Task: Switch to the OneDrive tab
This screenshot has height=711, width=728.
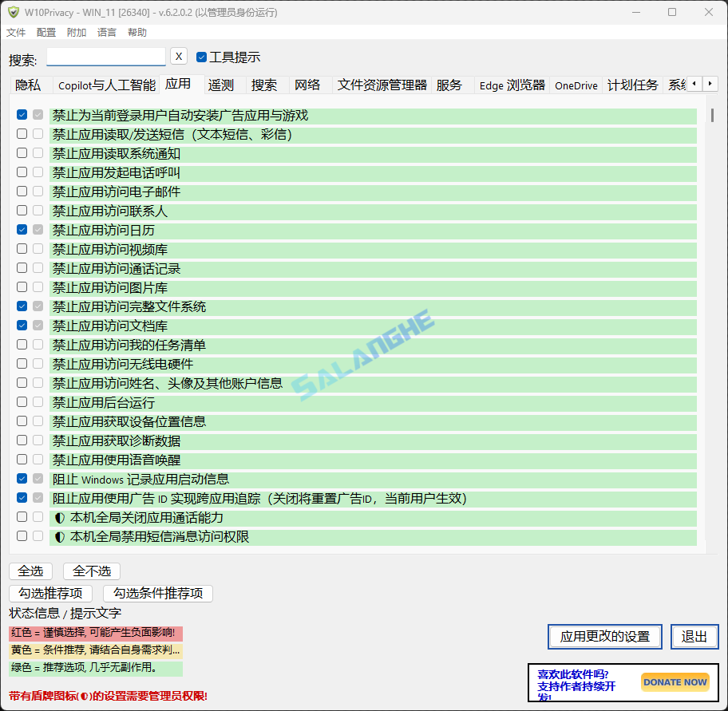Action: point(576,85)
